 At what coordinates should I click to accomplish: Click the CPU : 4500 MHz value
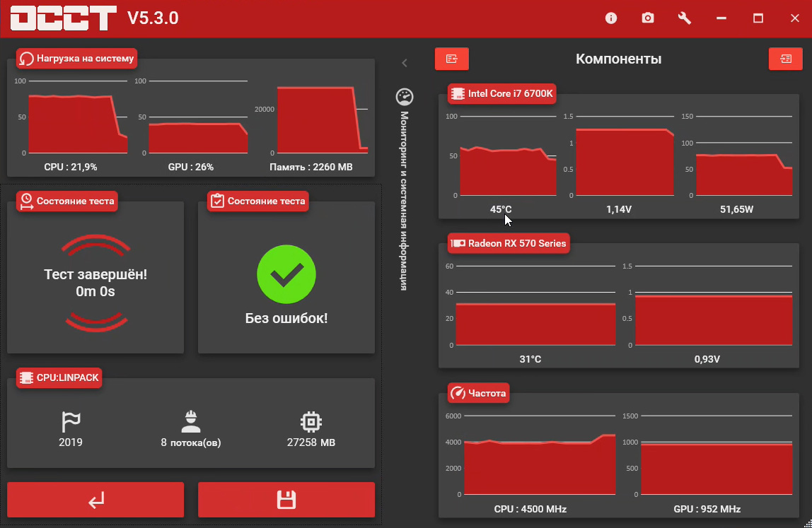pos(530,509)
